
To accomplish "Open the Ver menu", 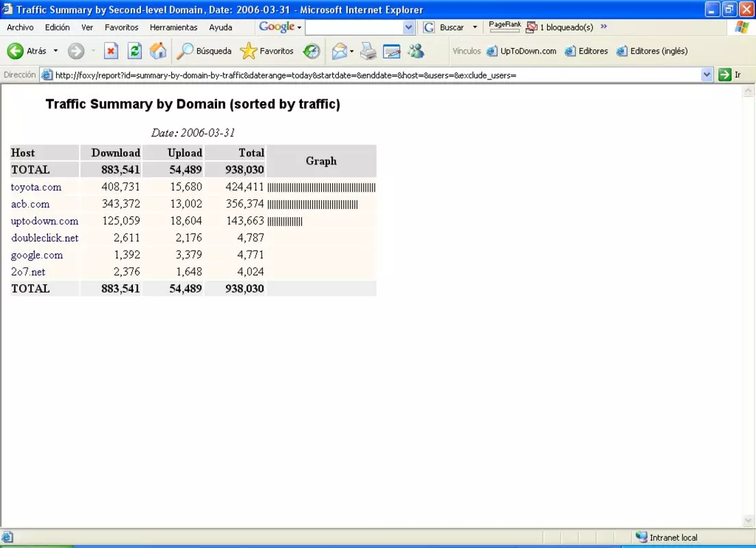I will click(87, 27).
